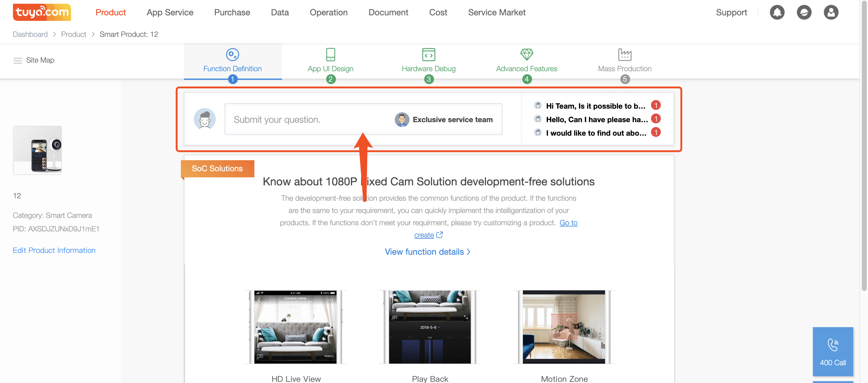The image size is (868, 383).
Task: Click the Exclusive service team label
Action: (452, 119)
